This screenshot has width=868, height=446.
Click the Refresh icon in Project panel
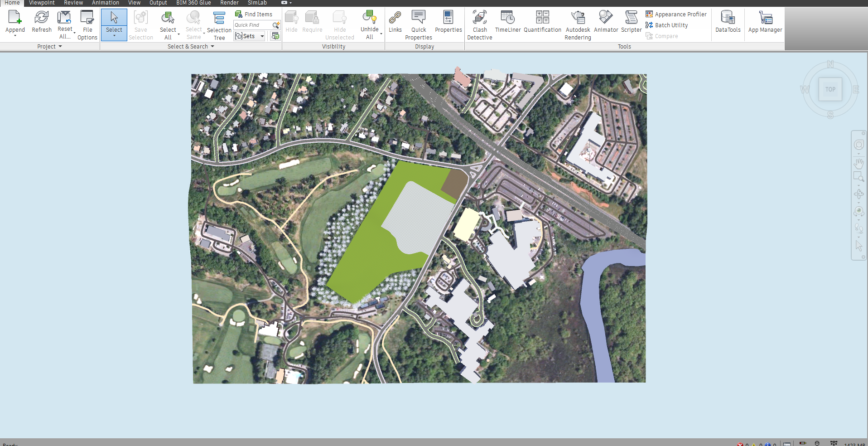42,17
